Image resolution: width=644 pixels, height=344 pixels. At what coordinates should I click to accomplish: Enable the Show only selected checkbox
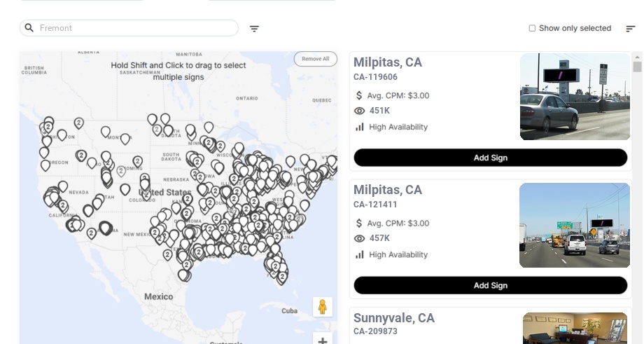[x=532, y=28]
